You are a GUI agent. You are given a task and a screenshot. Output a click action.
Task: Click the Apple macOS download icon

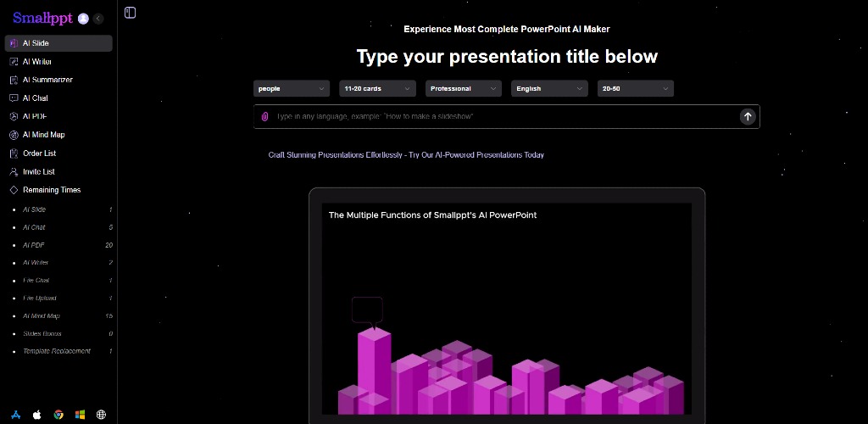(37, 415)
